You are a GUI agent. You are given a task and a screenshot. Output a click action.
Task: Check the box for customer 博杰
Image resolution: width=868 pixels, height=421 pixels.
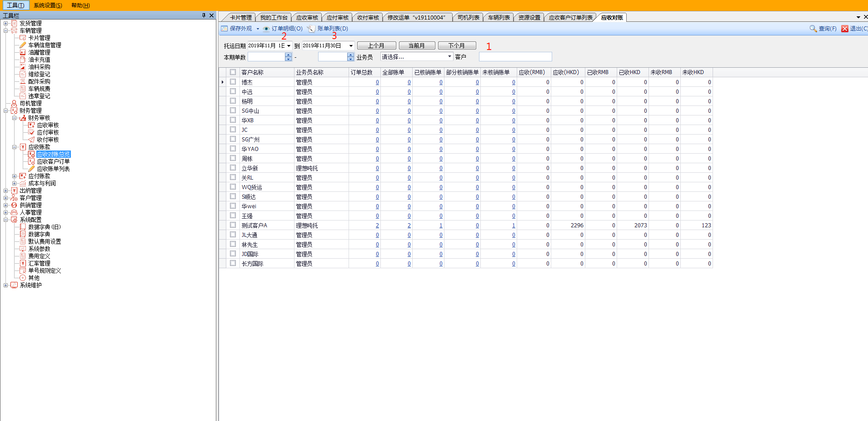tap(233, 82)
